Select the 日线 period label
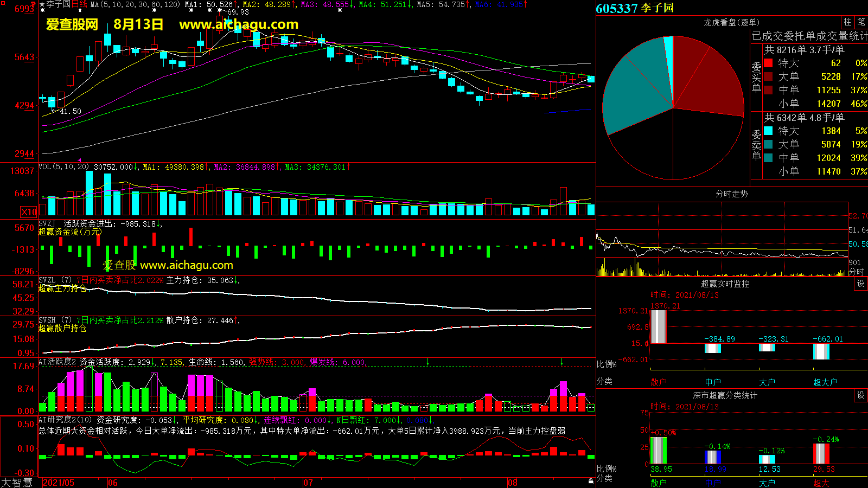 (79, 4)
